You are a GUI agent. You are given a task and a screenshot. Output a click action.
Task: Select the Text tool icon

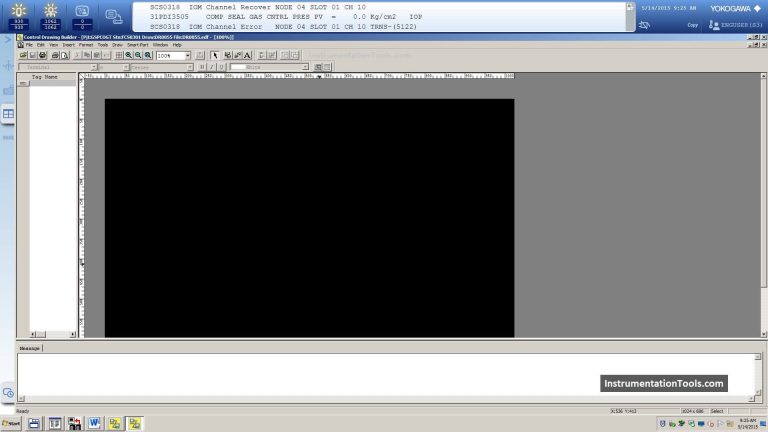(247, 56)
